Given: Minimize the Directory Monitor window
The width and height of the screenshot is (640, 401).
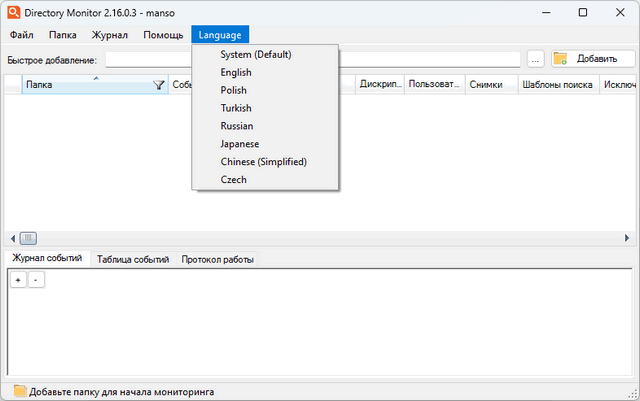Looking at the screenshot, I should 546,13.
